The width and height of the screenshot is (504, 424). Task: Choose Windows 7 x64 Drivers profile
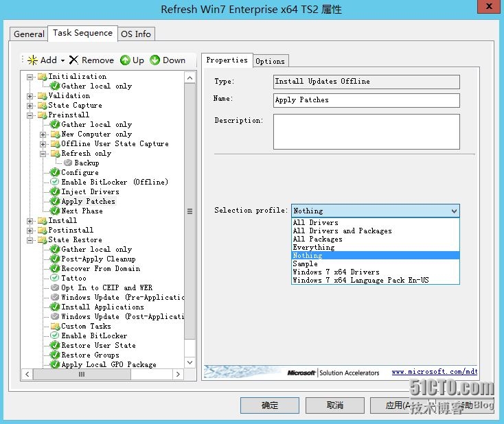click(376, 272)
